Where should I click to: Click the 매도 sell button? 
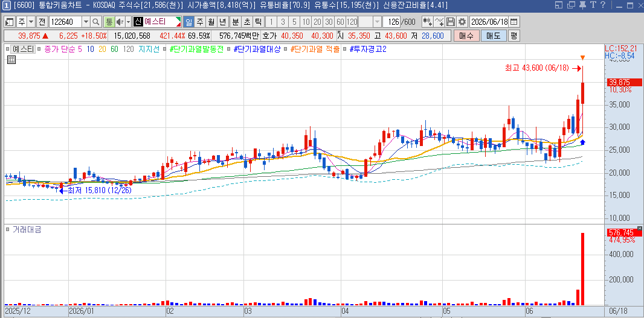[493, 36]
